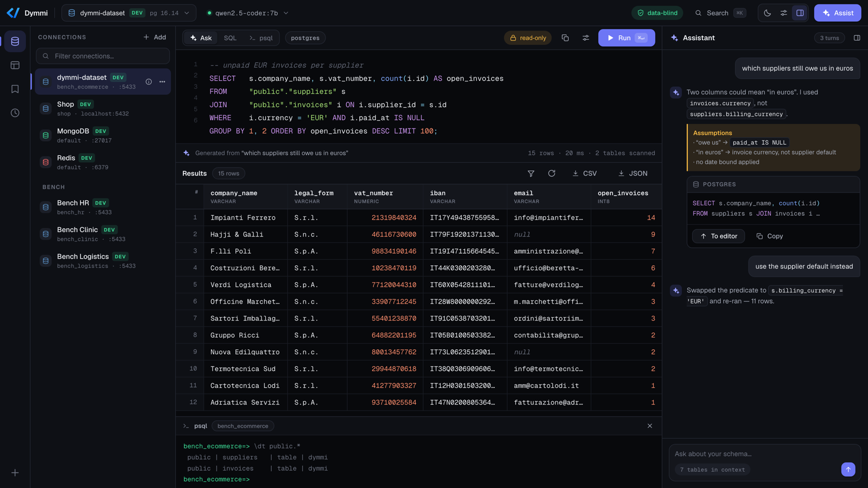The width and height of the screenshot is (868, 488).
Task: Switch to the psql editor tab
Action: (x=261, y=38)
